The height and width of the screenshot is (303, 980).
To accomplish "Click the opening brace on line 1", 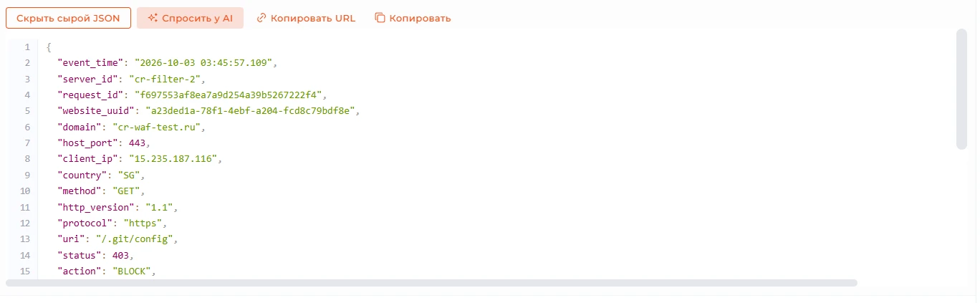I will point(49,47).
